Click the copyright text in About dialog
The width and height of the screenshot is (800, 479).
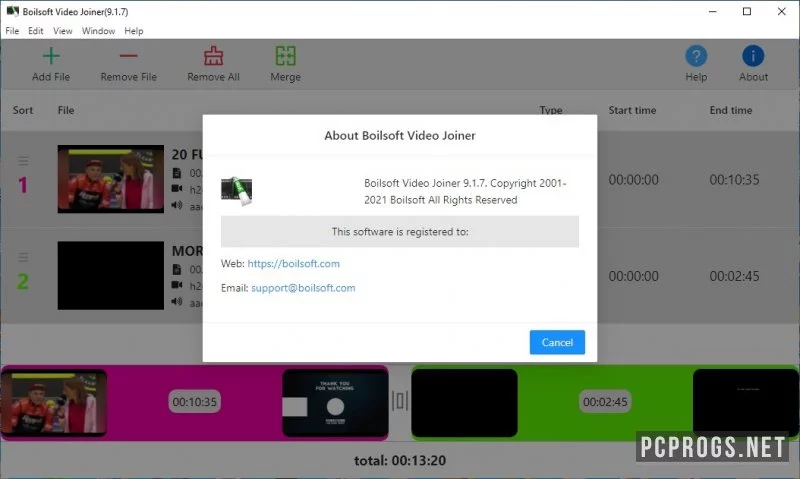click(465, 191)
